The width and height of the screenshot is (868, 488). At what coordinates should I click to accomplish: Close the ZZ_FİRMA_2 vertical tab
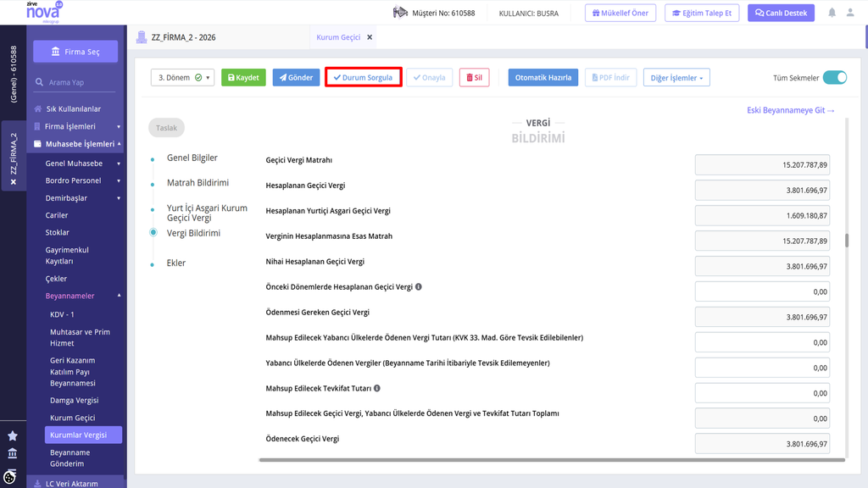[x=14, y=182]
